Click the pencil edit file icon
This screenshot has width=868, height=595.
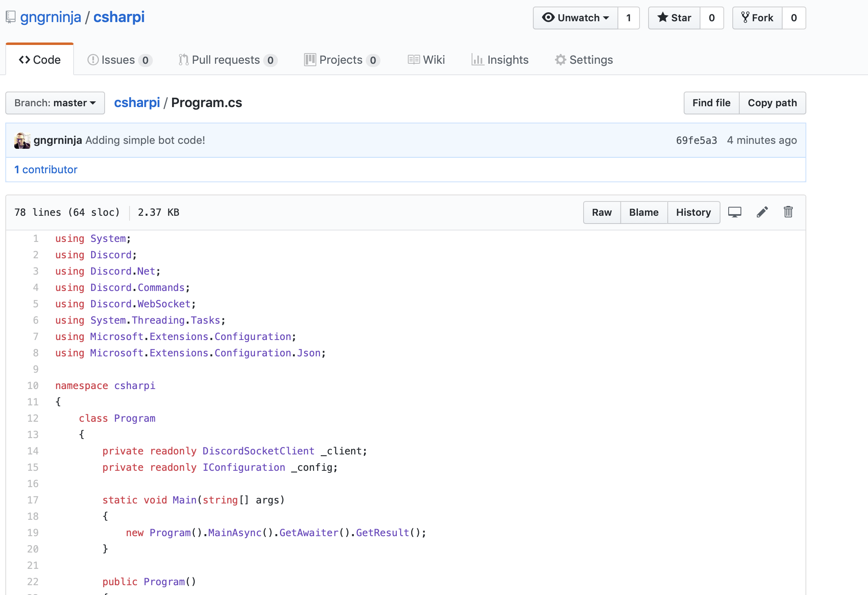click(762, 212)
